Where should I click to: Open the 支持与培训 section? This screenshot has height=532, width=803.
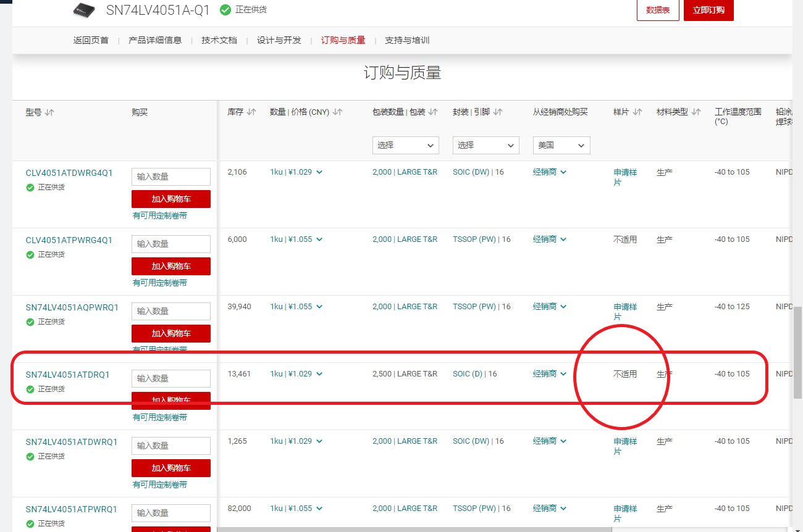407,40
